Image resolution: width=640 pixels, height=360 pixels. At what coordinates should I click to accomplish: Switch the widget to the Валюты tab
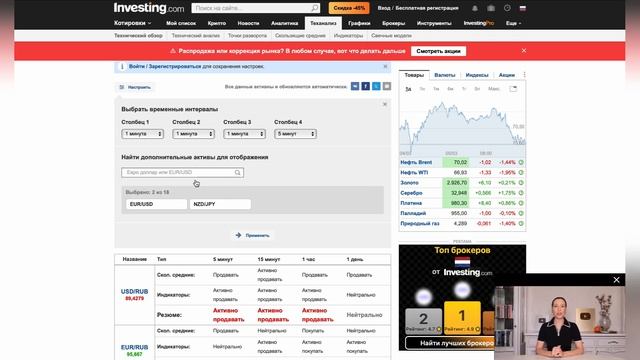[x=445, y=75]
